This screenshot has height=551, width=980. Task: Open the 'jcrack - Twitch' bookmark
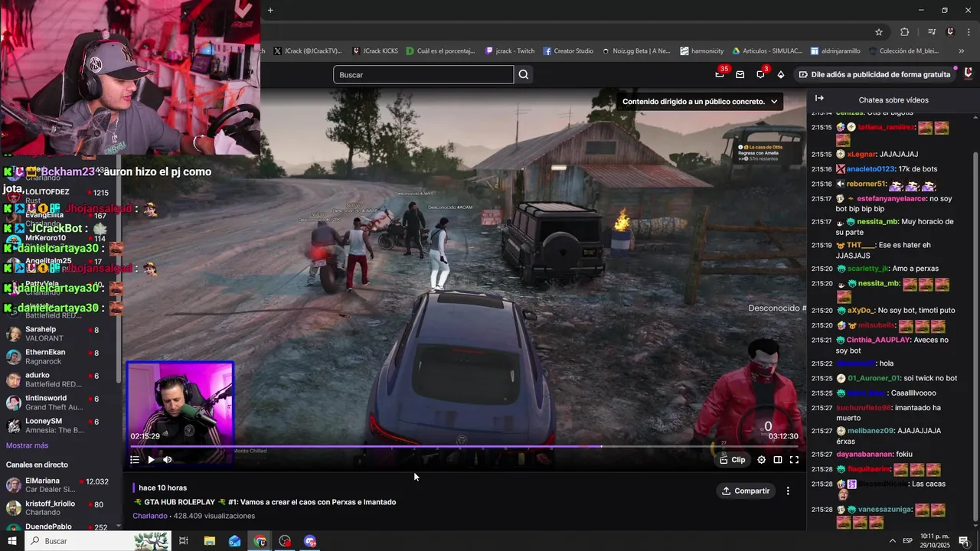[x=510, y=51]
